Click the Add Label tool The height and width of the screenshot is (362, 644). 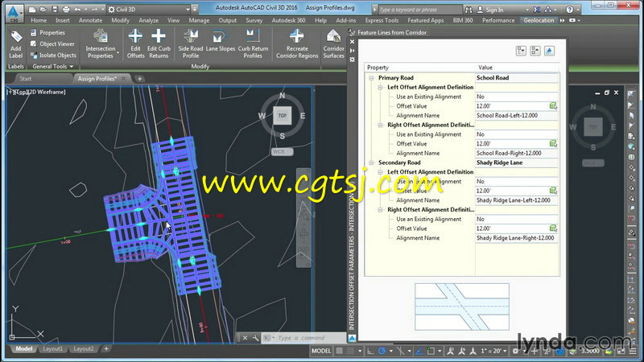click(x=15, y=44)
